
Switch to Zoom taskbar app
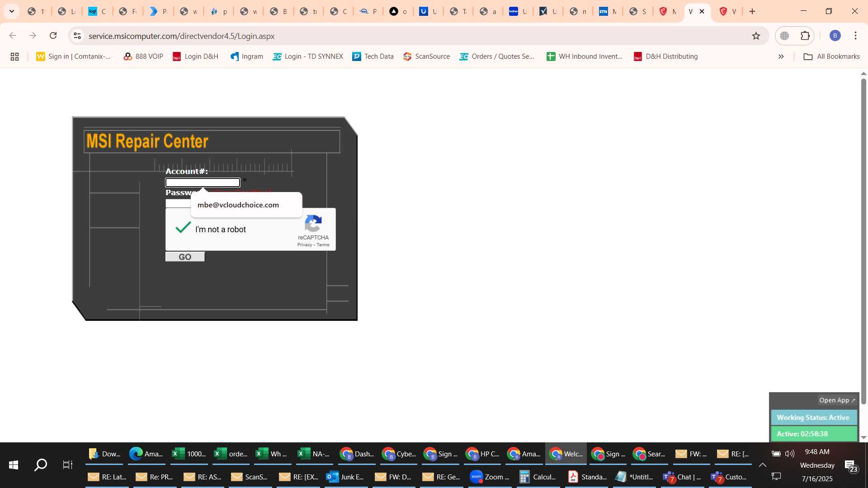point(490,477)
